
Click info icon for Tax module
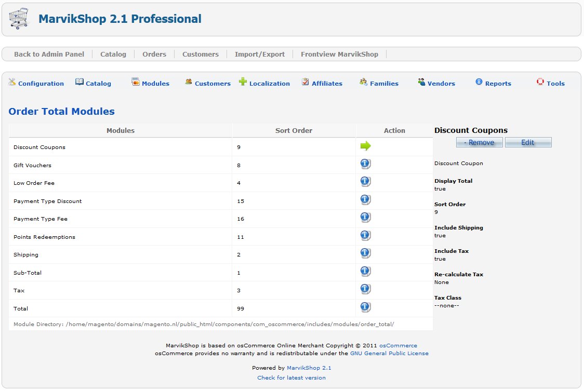click(366, 289)
